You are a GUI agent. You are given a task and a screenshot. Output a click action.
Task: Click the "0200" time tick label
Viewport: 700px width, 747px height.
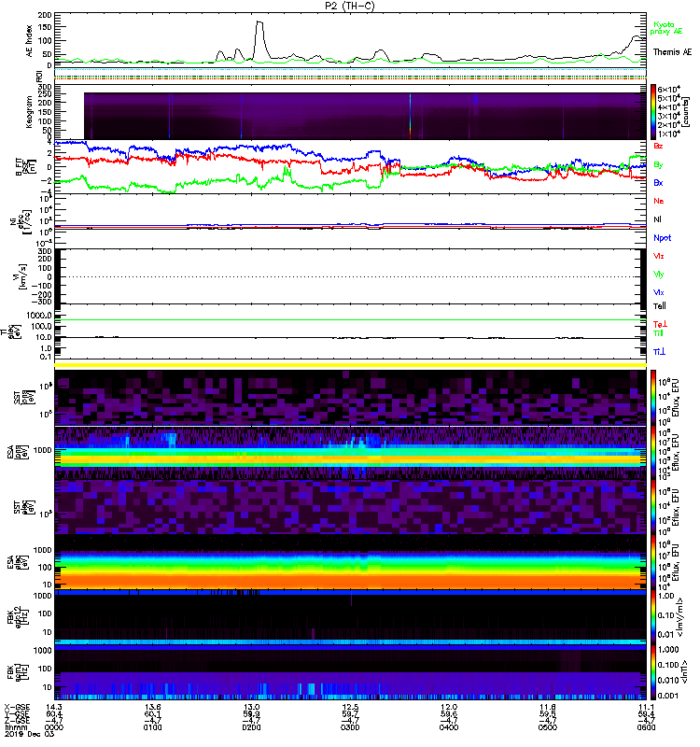coord(251,727)
